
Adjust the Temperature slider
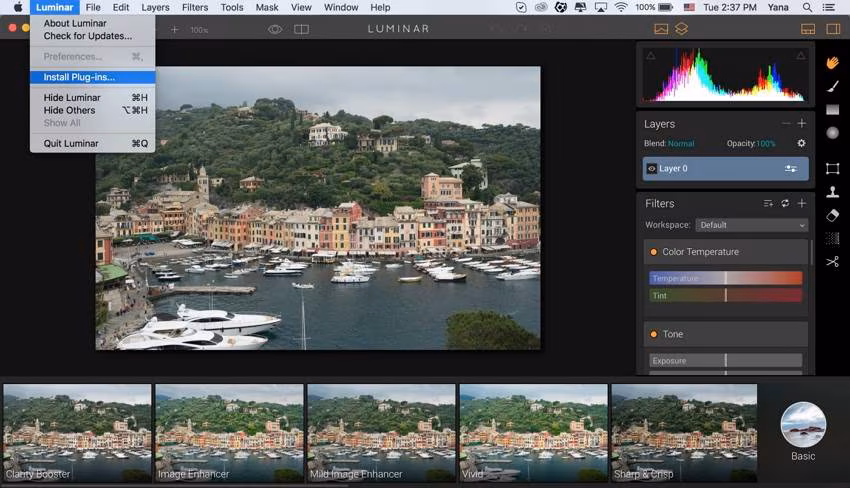coord(725,278)
